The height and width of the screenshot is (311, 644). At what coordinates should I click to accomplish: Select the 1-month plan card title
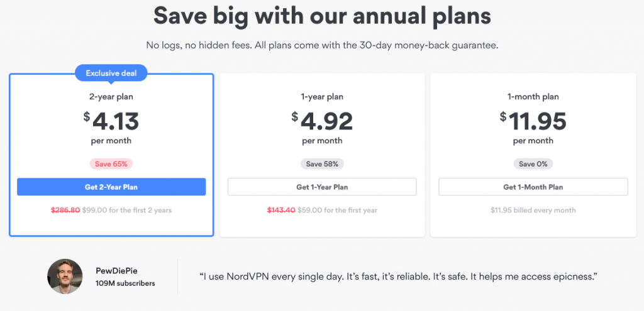point(533,97)
